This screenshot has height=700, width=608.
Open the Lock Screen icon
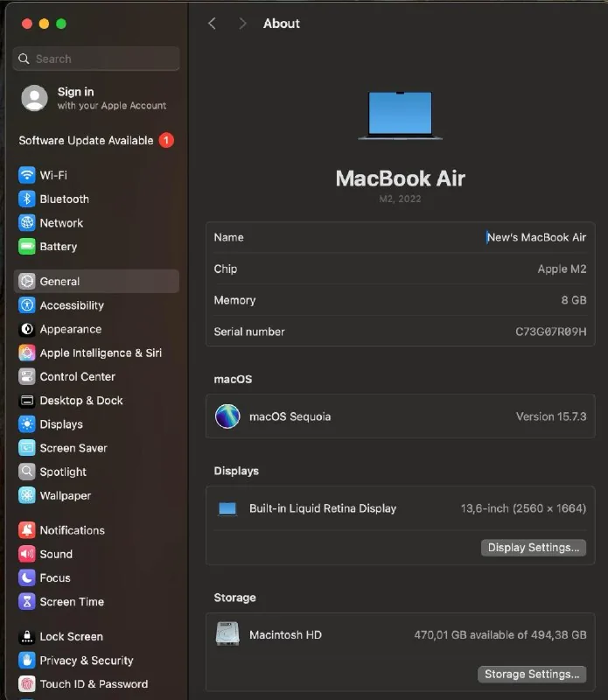pyautogui.click(x=27, y=637)
